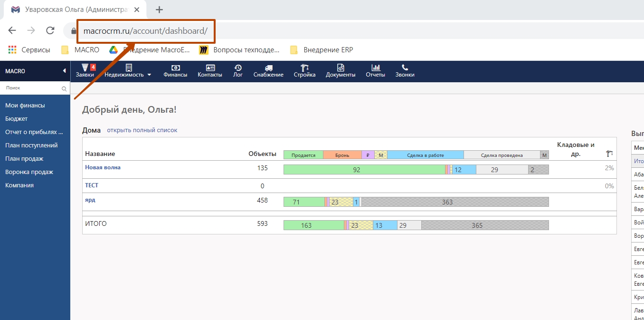644x320 pixels.
Task: Open Контакты contact card icon
Action: 209,68
